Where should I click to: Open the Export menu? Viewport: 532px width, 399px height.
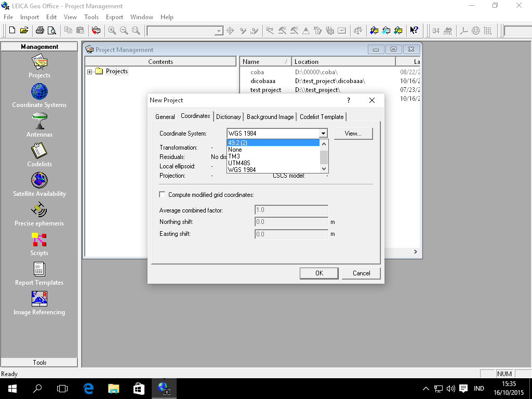[114, 17]
